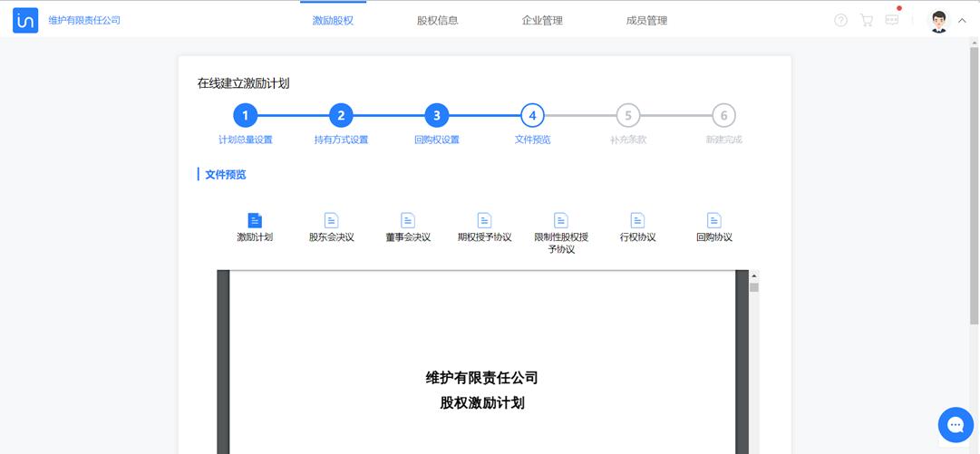Jump to step 3 回购权设置
The height and width of the screenshot is (454, 980).
[436, 116]
